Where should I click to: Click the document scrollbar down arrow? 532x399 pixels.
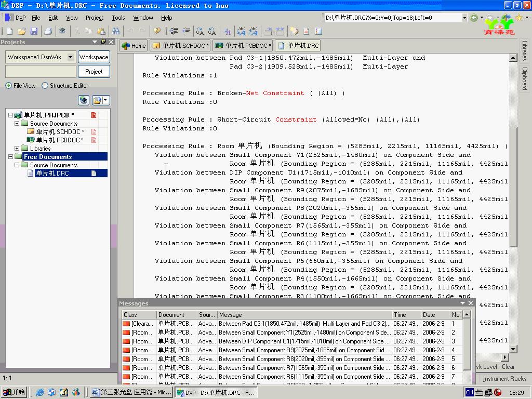tap(513, 349)
